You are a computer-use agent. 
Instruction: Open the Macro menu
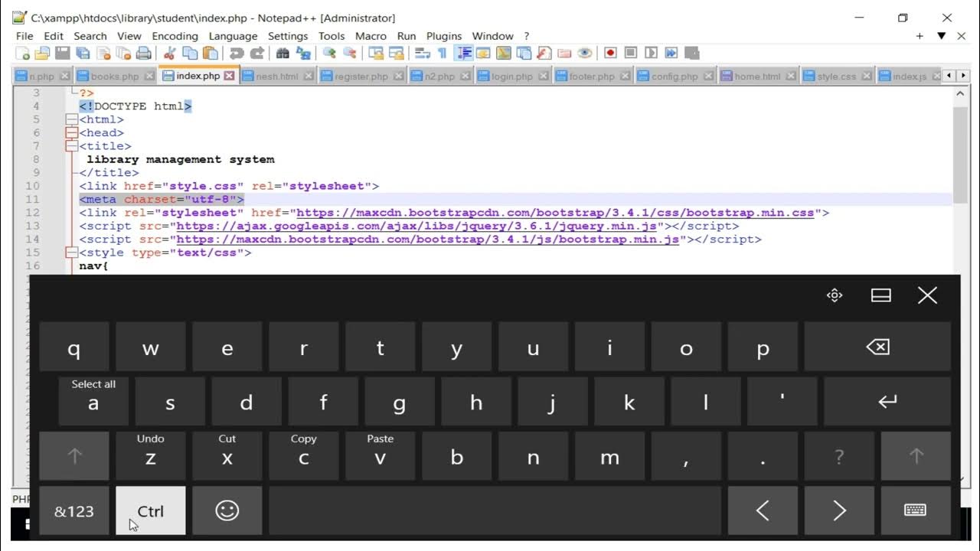(371, 36)
